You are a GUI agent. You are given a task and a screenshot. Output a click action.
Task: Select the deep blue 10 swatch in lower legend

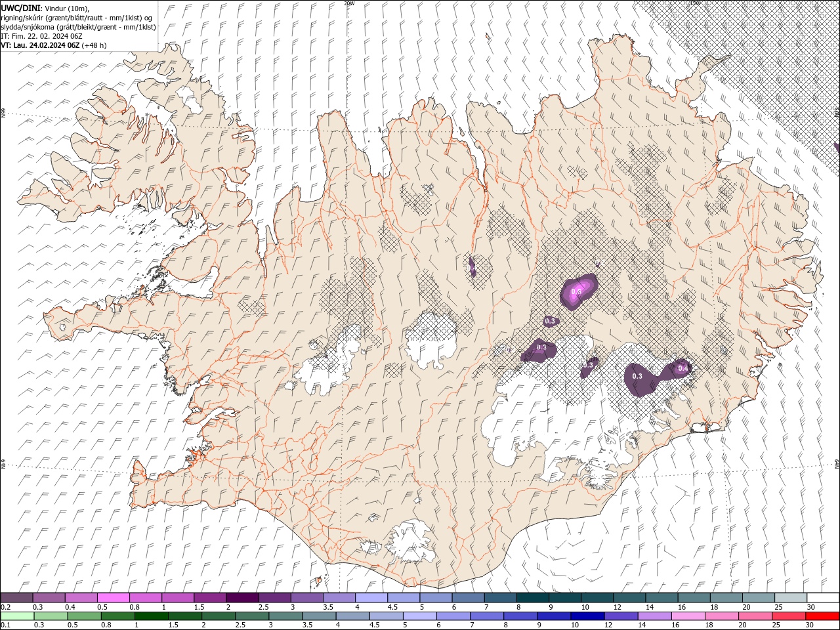point(588,616)
